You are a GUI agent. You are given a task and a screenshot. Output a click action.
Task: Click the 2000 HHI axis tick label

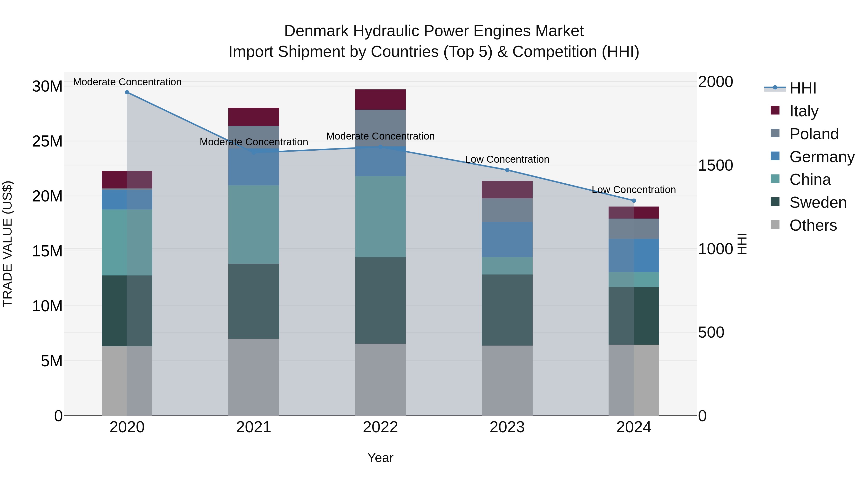tap(715, 82)
